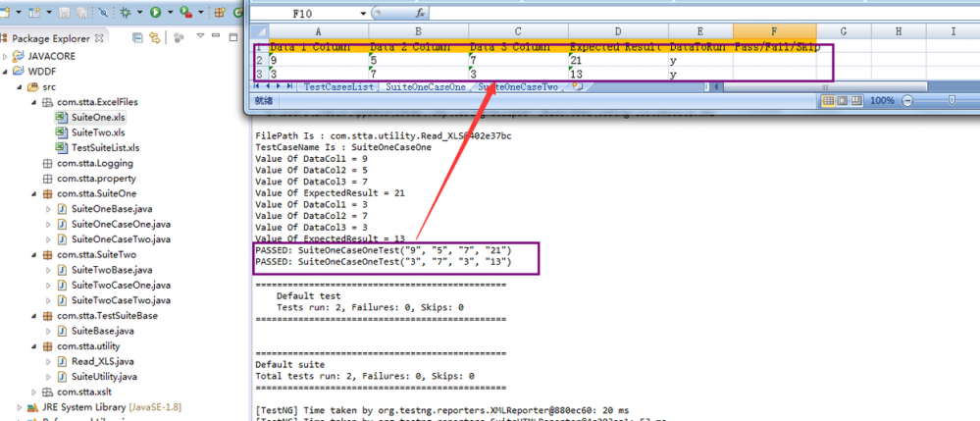The height and width of the screenshot is (421, 980).
Task: Open the dropdown beside the external tools icon
Action: [201, 12]
